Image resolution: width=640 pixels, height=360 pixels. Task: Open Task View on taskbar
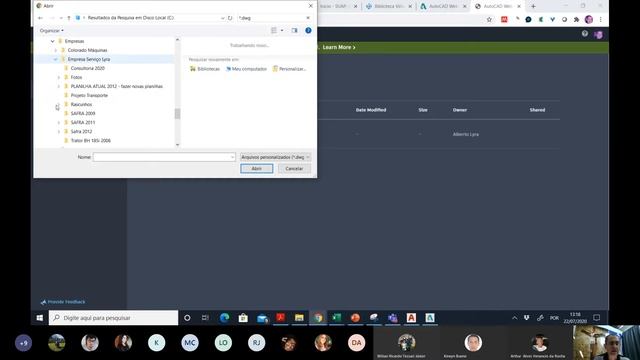point(205,318)
